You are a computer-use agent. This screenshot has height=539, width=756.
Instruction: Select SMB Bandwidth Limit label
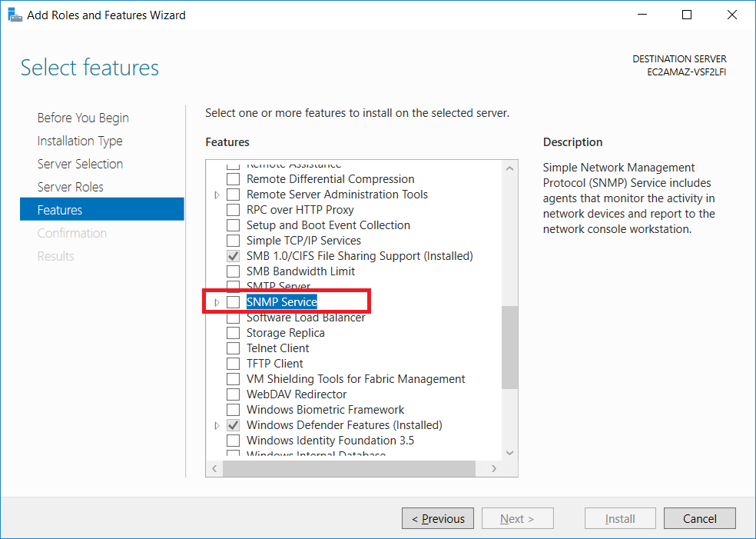(301, 271)
